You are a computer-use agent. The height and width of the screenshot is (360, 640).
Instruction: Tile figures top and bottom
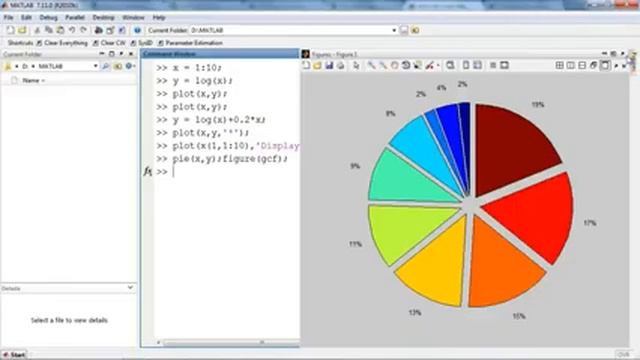(x=582, y=65)
